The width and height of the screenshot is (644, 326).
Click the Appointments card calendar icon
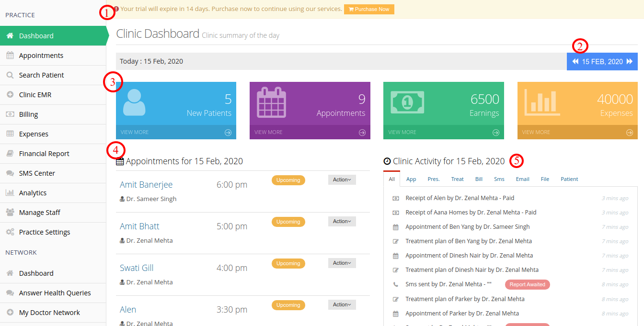pos(272,102)
